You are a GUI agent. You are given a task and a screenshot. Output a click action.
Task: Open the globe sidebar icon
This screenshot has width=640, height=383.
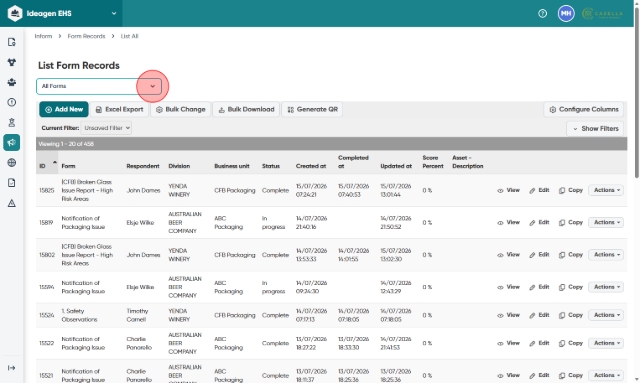click(x=11, y=163)
